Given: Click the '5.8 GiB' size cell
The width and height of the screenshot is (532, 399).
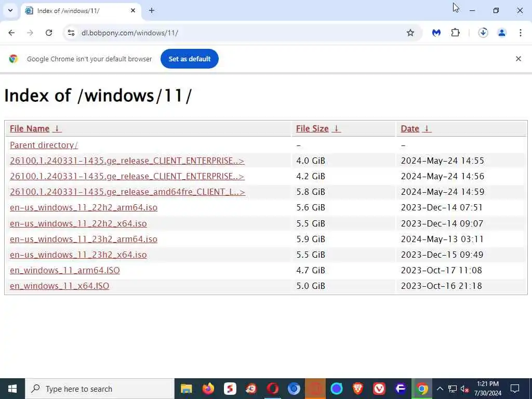Looking at the screenshot, I should (x=311, y=192).
